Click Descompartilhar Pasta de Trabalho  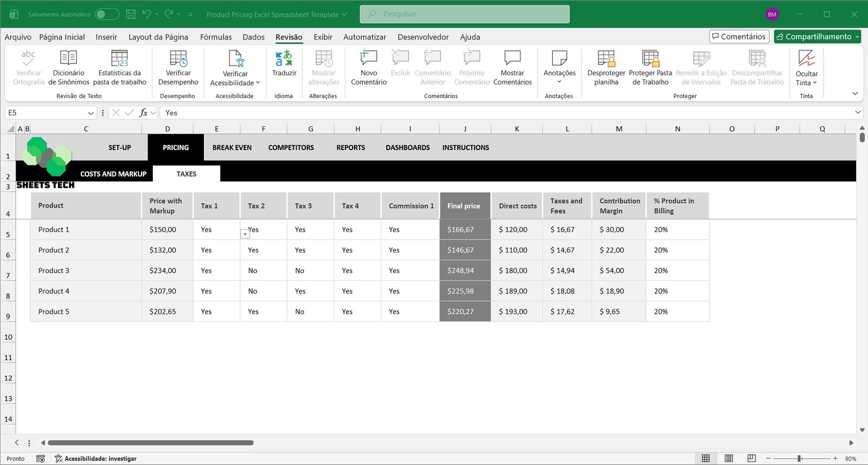757,67
